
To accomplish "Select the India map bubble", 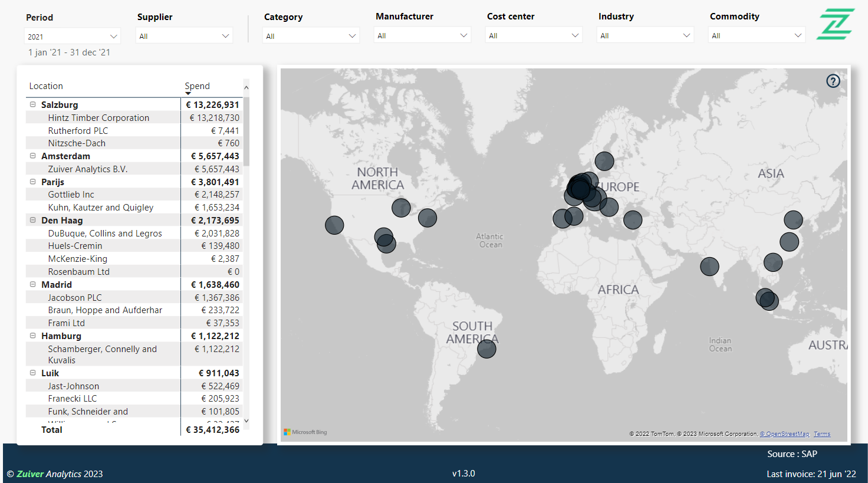I will pyautogui.click(x=709, y=267).
